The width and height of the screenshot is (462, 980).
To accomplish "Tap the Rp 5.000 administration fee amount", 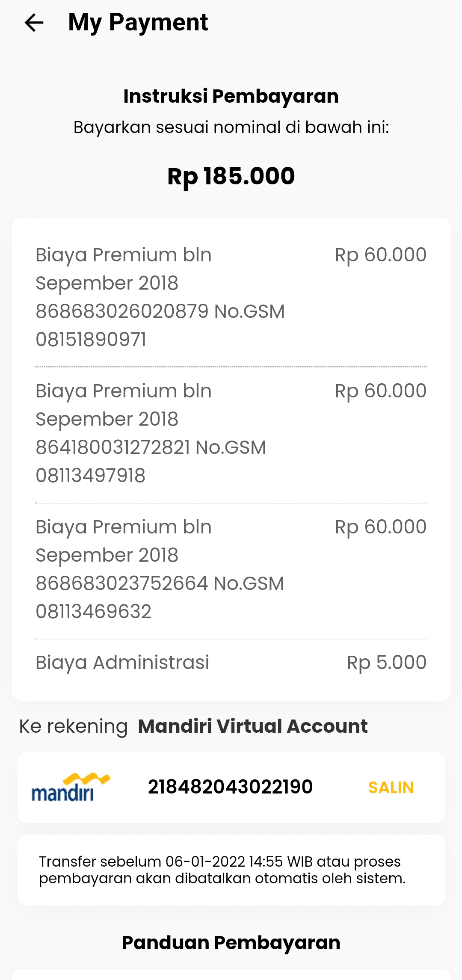I will point(386,663).
